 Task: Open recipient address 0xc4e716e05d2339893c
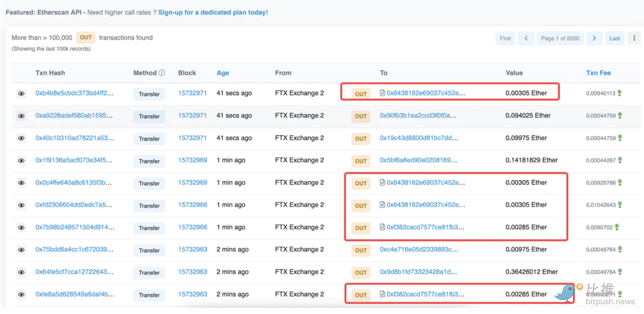click(419, 250)
